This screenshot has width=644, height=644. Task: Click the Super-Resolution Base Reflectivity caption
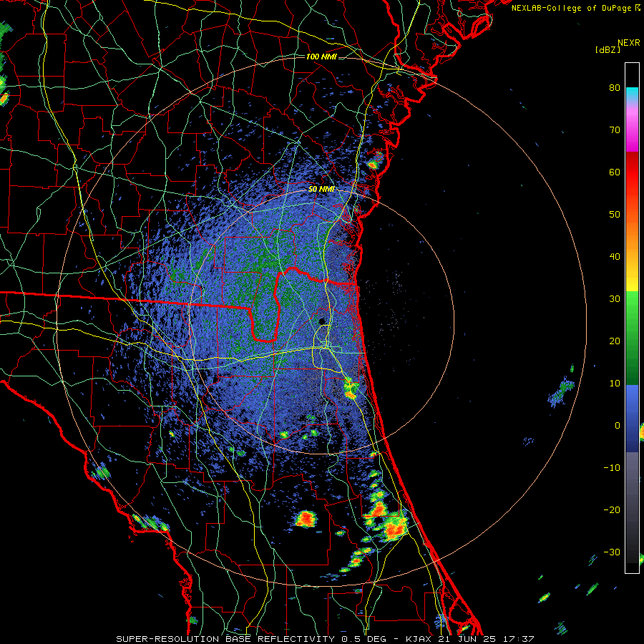[326, 639]
